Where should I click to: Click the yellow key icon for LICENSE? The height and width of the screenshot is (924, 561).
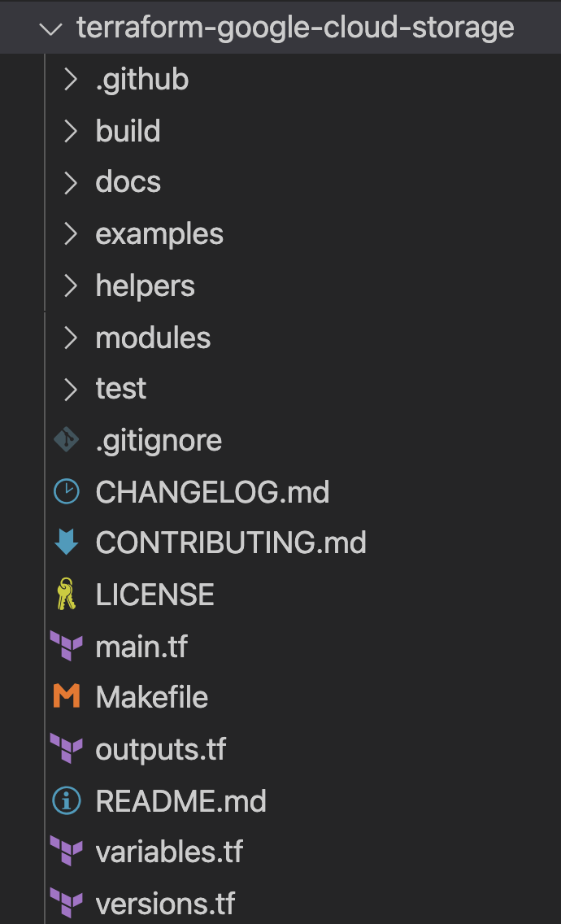tap(66, 595)
